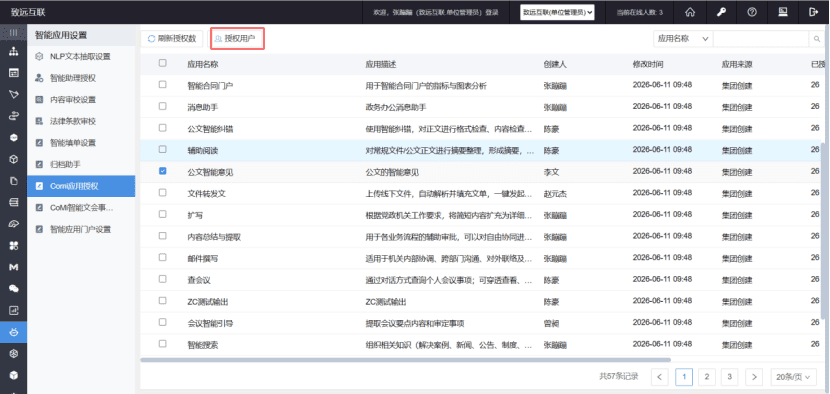Screen dimensions: 830x394
Task: Open the four-dot apps sidebar icon
Action: coord(14,246)
